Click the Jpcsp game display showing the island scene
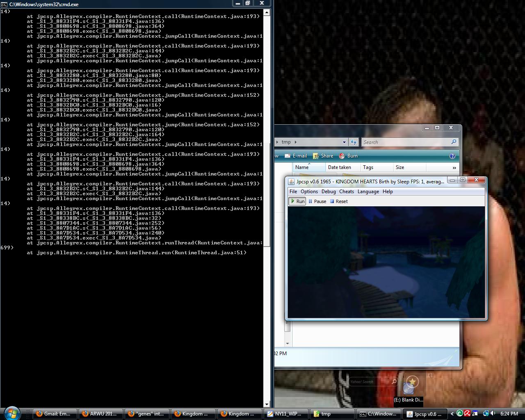Viewport: 525px width, 420px height. tap(386, 262)
